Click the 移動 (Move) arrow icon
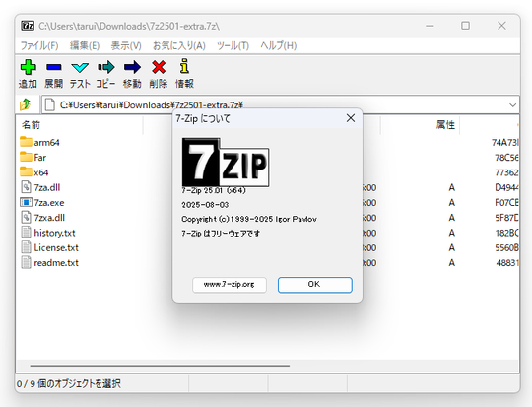532x407 pixels. point(132,67)
